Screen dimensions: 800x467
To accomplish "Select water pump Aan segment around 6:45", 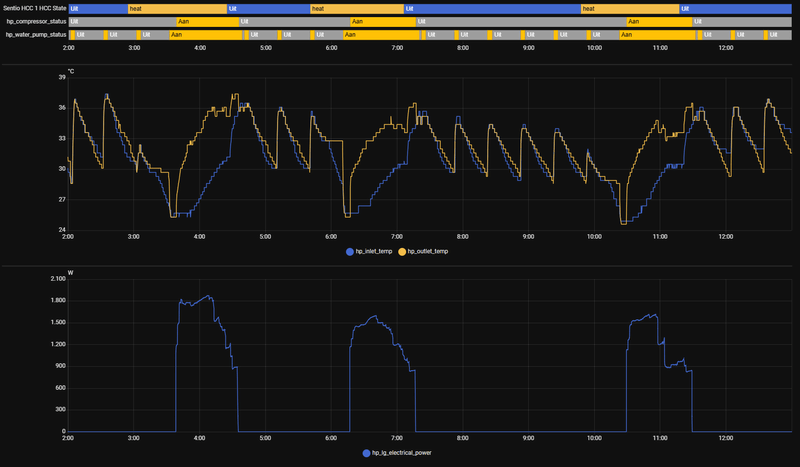I will click(381, 35).
